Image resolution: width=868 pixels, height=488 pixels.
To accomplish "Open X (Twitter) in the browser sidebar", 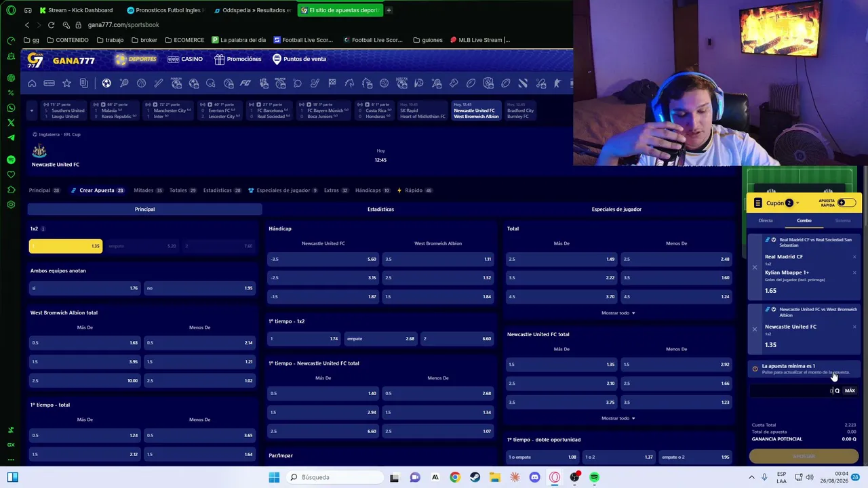I will (11, 123).
